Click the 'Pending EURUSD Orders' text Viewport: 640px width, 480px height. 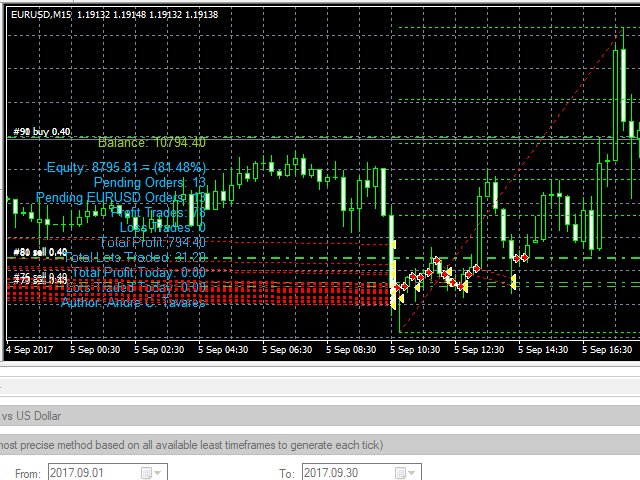point(109,198)
